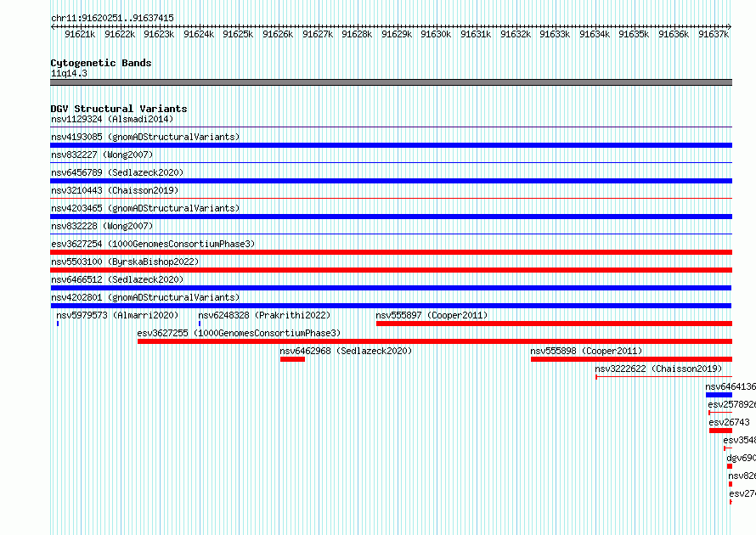
Task: Open the nsv6466512 (Sedlazeck2020) label
Action: (x=117, y=279)
